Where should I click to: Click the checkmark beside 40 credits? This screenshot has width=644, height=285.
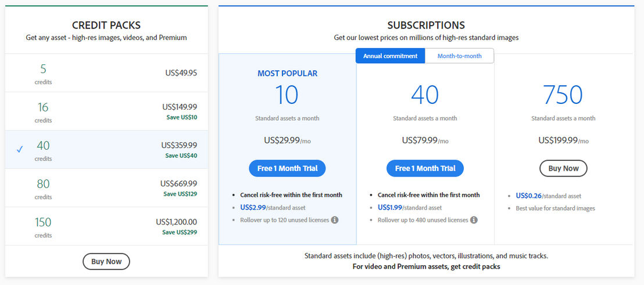click(20, 149)
